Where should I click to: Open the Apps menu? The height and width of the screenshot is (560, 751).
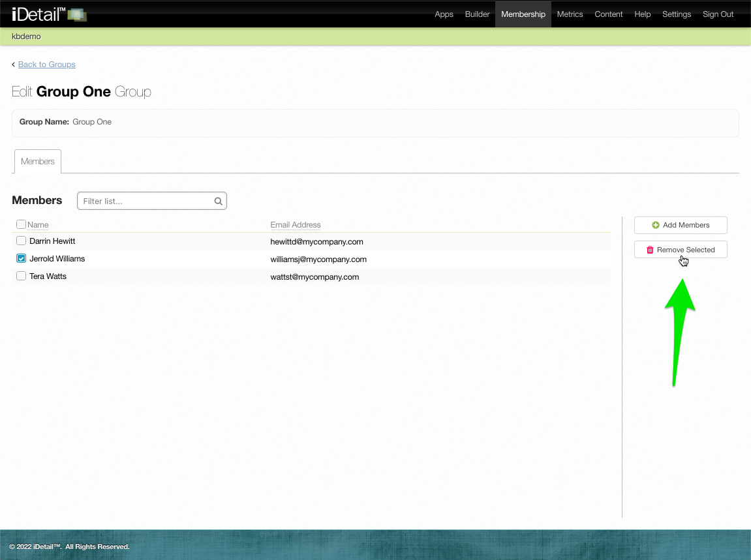coord(444,14)
